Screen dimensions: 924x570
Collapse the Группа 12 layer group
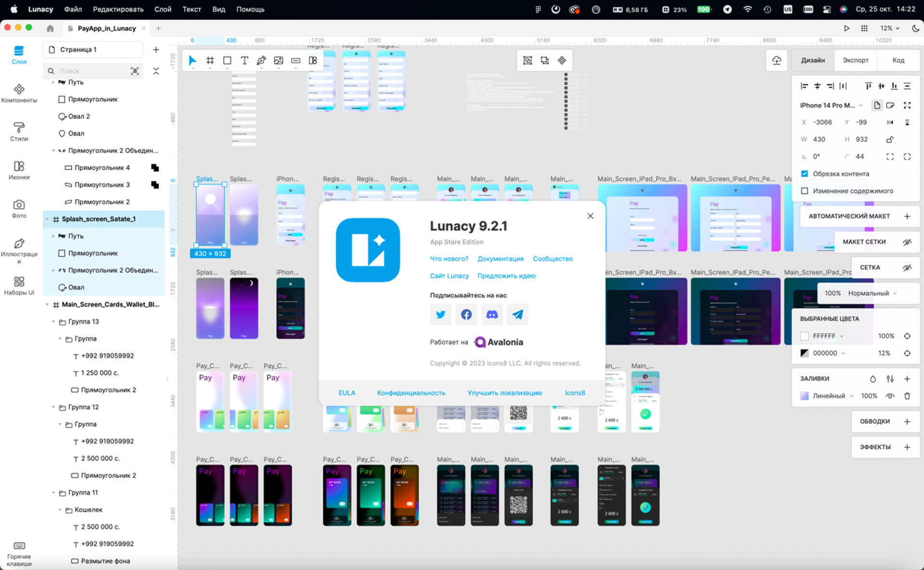point(53,407)
